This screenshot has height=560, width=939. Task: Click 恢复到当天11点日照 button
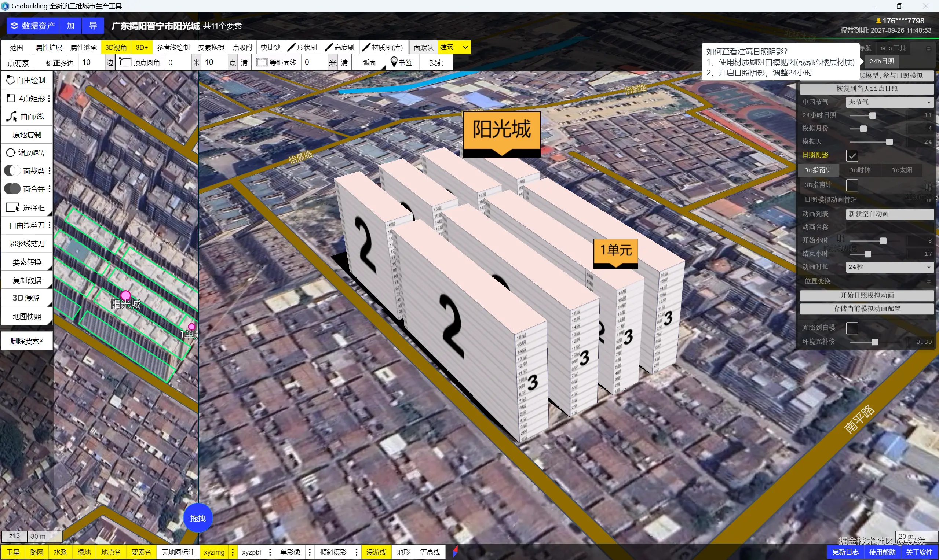[x=866, y=89]
